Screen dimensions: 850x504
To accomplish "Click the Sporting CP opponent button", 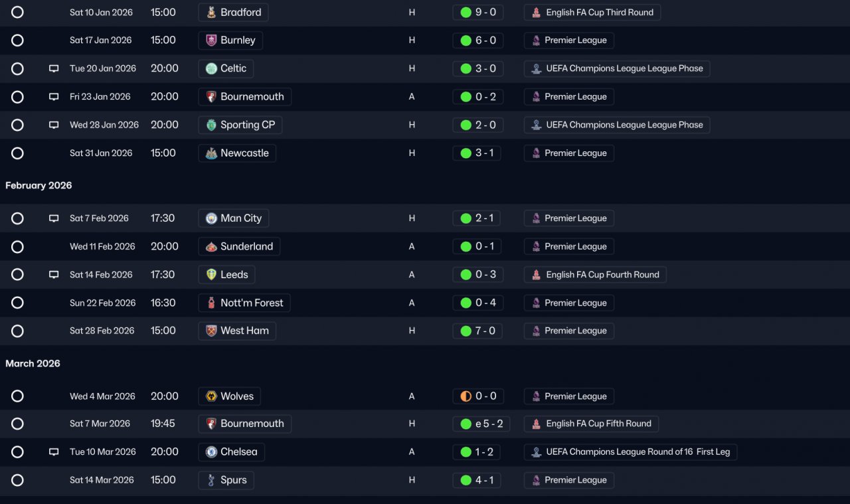I will pos(240,125).
